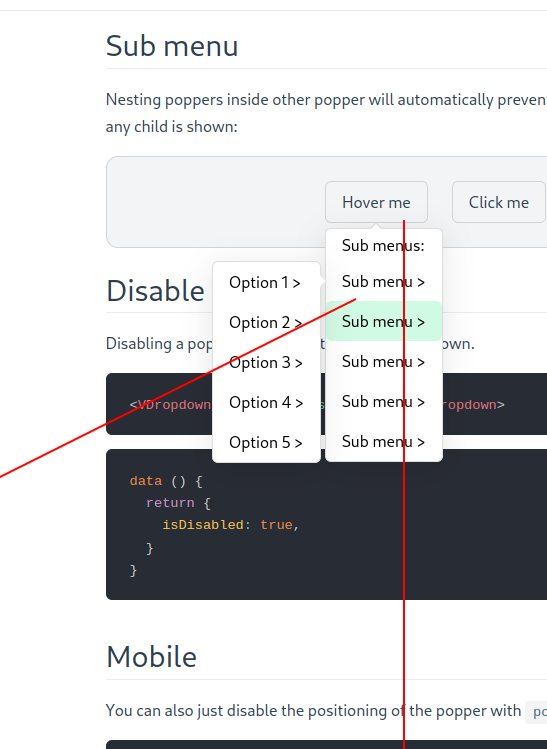This screenshot has width=547, height=749.
Task: Click the "Sub menus:" popper header
Action: [383, 246]
